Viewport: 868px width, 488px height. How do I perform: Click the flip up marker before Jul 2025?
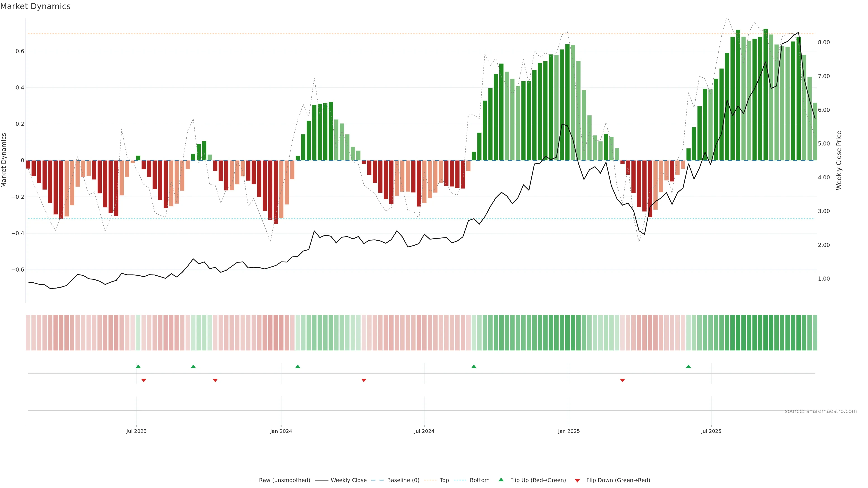(688, 366)
